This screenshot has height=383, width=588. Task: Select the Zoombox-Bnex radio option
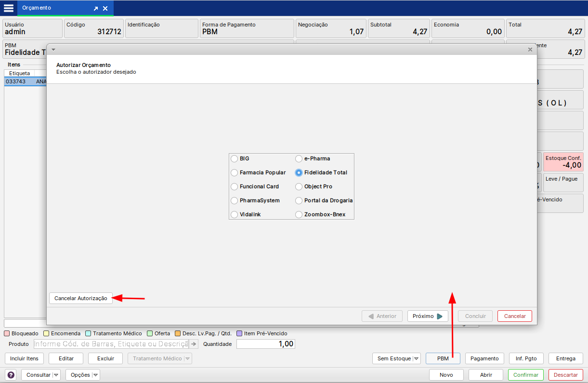(x=299, y=214)
